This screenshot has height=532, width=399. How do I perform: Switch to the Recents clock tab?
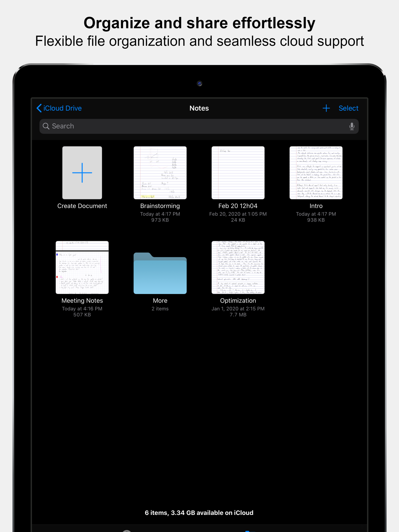tap(127, 531)
